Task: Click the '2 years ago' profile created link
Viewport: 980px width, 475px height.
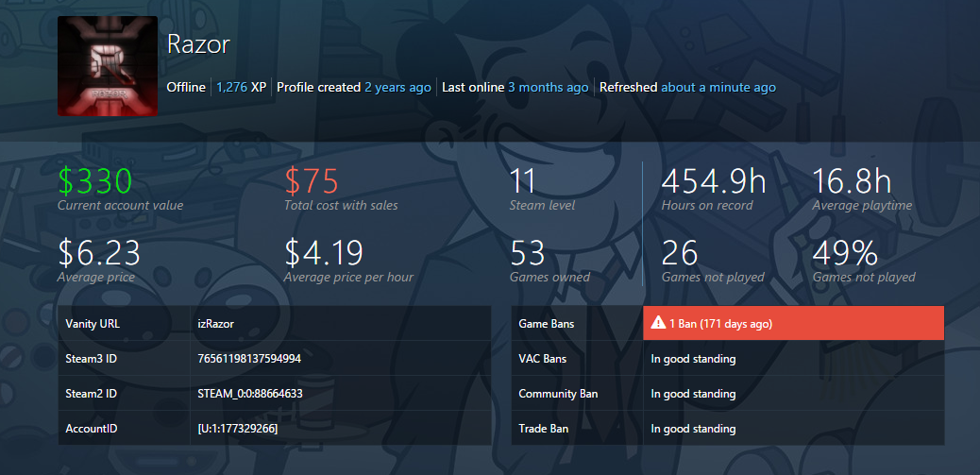Action: point(397,88)
